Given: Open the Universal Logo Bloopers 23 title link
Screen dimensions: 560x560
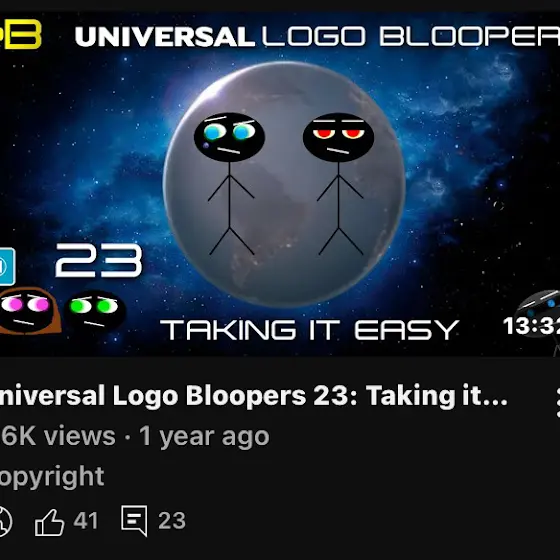Looking at the screenshot, I should point(254,396).
